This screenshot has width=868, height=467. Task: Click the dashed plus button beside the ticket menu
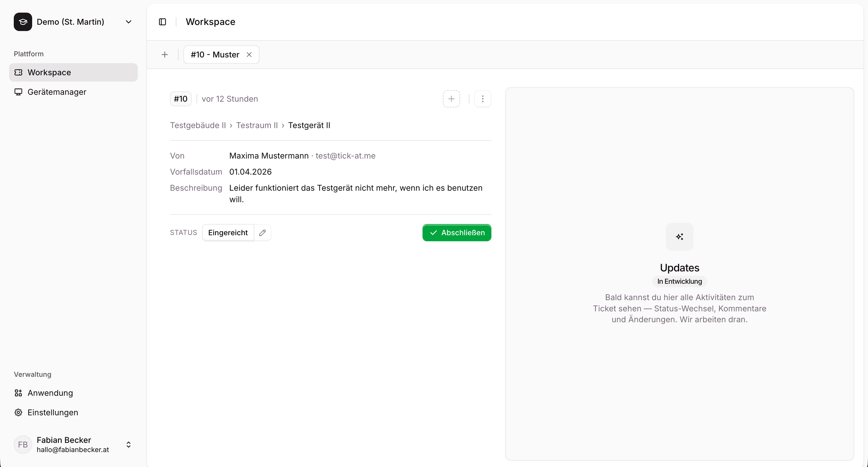tap(451, 99)
